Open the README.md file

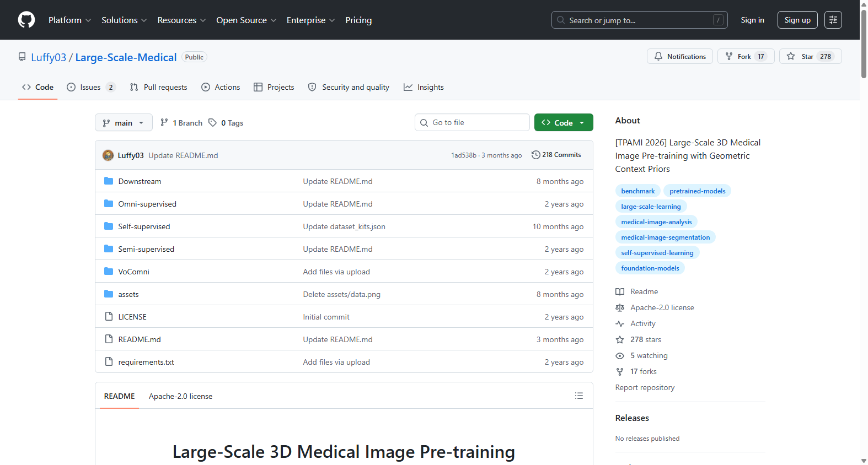click(140, 339)
